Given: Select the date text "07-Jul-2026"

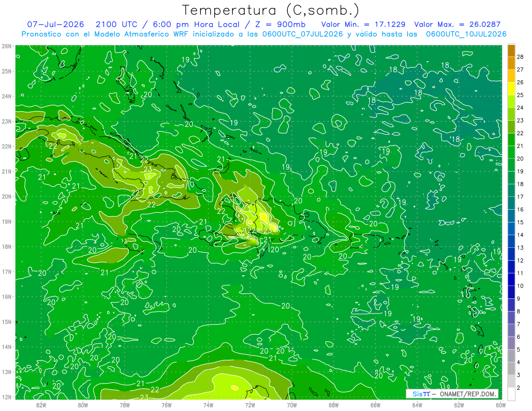Looking at the screenshot, I should click(x=55, y=24).
